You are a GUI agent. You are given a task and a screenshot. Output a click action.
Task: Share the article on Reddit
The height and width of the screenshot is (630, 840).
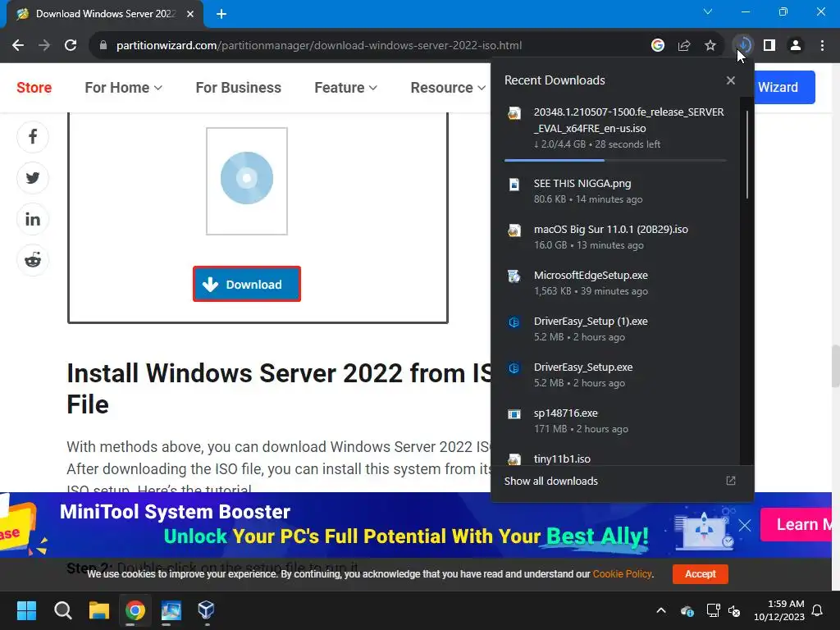33,260
